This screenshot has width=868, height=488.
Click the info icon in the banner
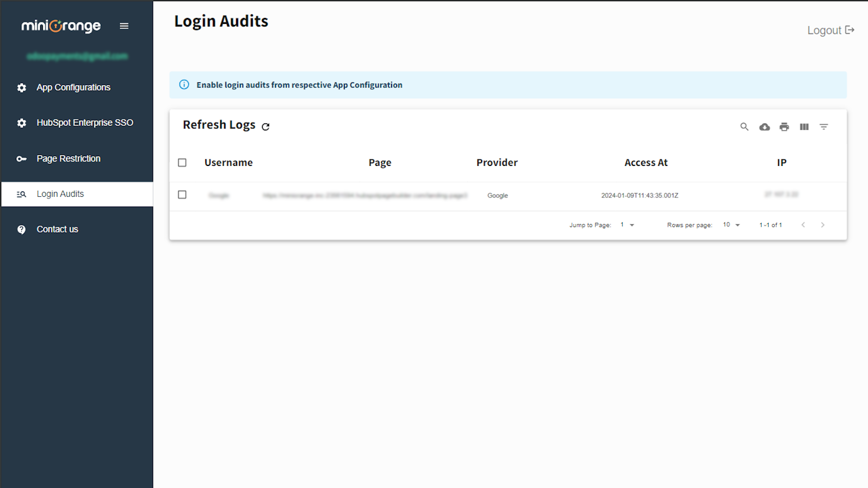(x=184, y=85)
